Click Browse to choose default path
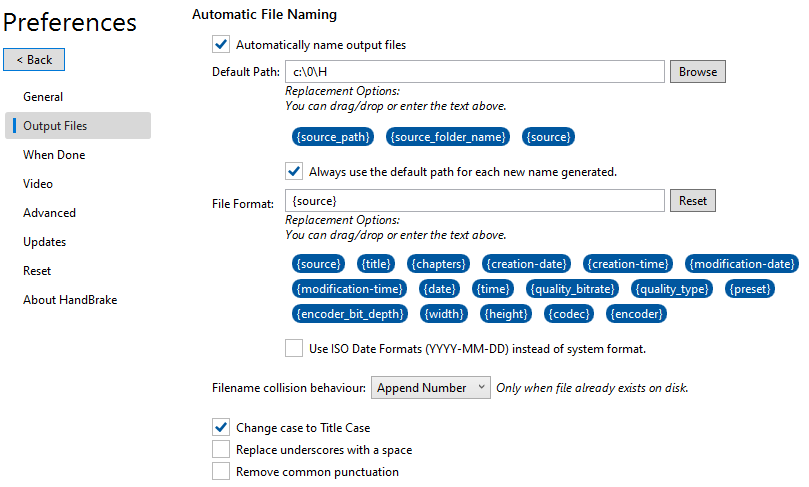This screenshot has width=809, height=487. pyautogui.click(x=697, y=72)
